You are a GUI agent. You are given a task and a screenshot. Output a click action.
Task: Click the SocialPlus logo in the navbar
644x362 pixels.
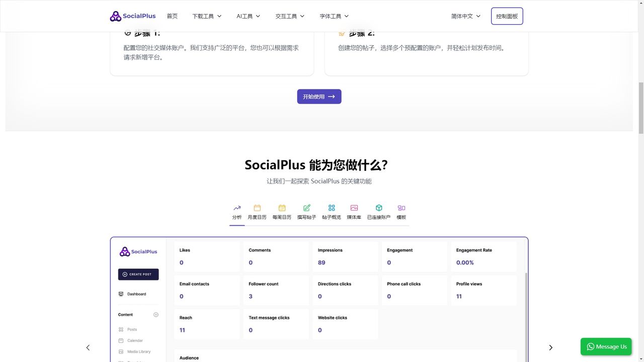[x=133, y=16]
